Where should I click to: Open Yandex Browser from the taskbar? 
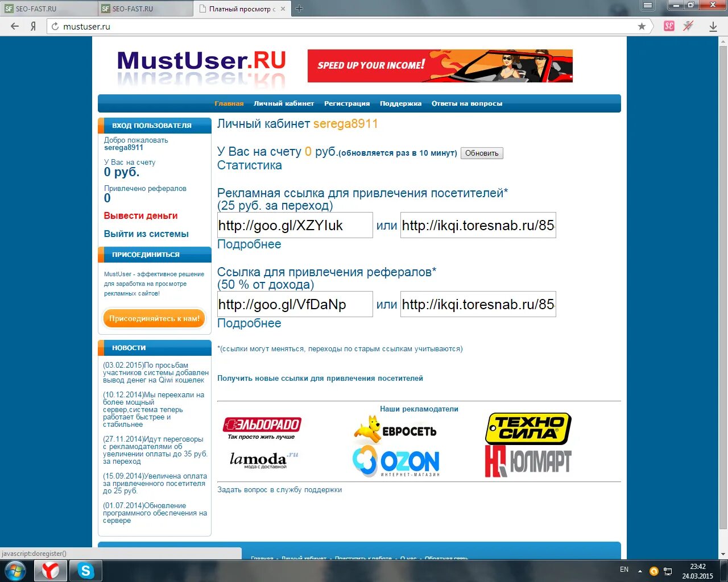click(x=51, y=570)
